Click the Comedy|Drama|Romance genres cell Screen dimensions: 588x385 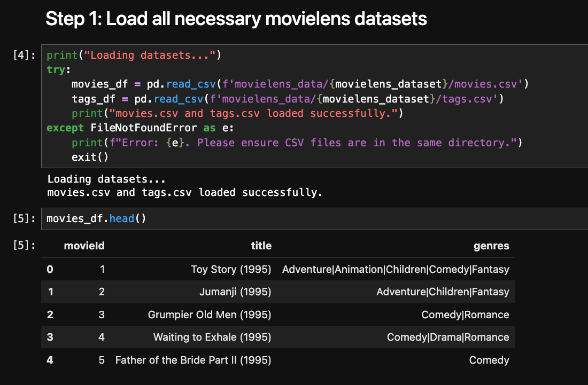click(447, 337)
